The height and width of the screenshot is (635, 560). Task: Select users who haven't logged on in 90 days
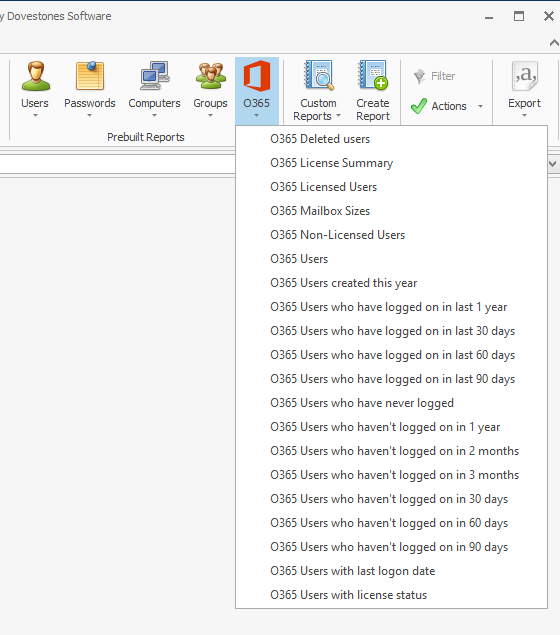[x=391, y=547]
